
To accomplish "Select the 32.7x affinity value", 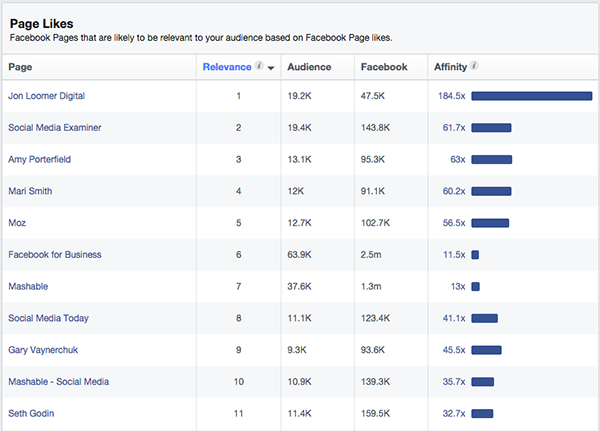I will point(454,414).
